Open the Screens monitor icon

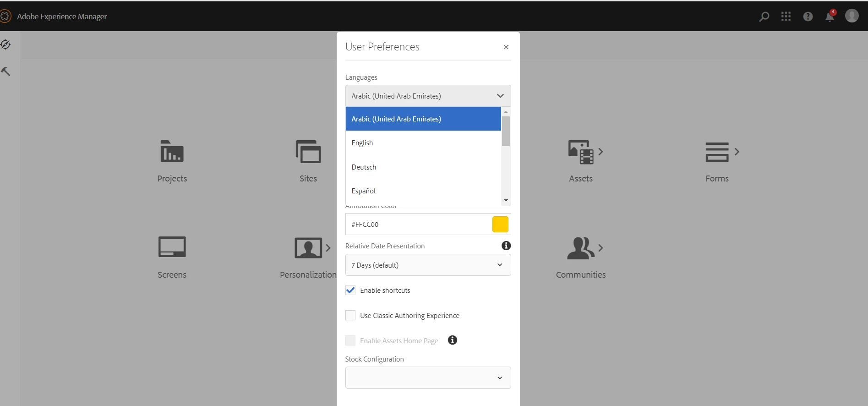172,247
